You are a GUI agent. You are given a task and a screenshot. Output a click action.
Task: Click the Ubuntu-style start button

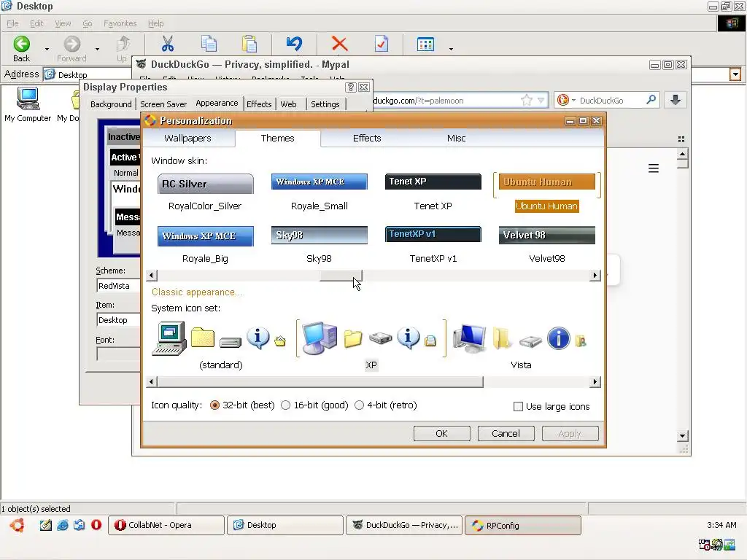(18, 525)
